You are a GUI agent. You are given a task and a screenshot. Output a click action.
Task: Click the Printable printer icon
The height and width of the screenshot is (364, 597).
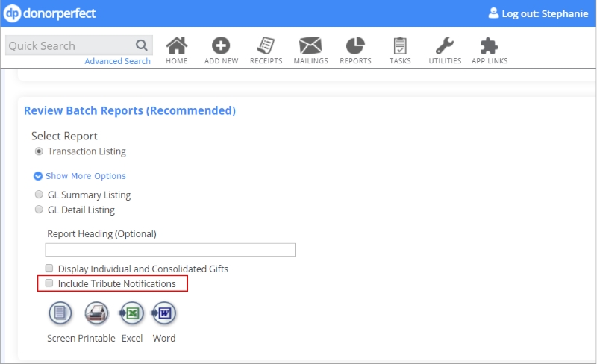point(96,313)
